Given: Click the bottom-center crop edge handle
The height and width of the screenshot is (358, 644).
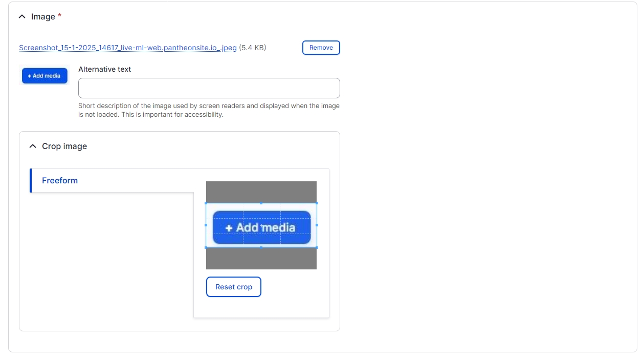Looking at the screenshot, I should click(x=261, y=247).
